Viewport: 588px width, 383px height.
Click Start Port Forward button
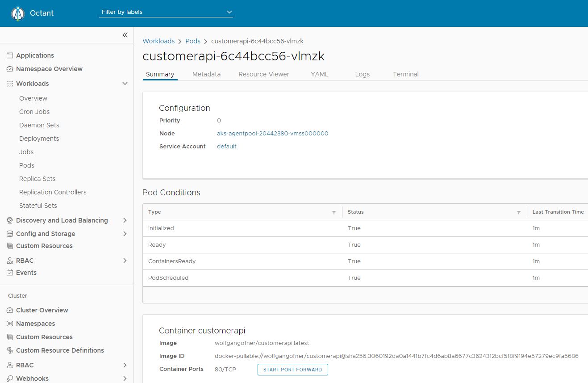[x=292, y=370]
